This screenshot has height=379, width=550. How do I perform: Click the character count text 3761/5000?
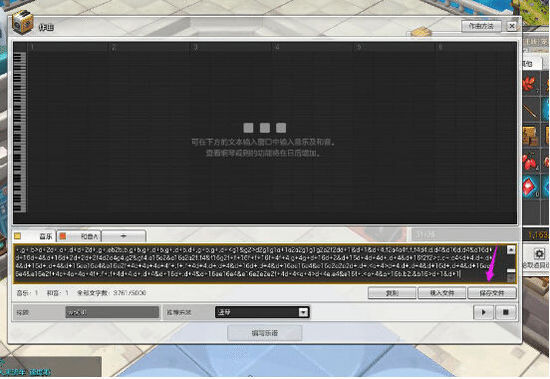(129, 293)
